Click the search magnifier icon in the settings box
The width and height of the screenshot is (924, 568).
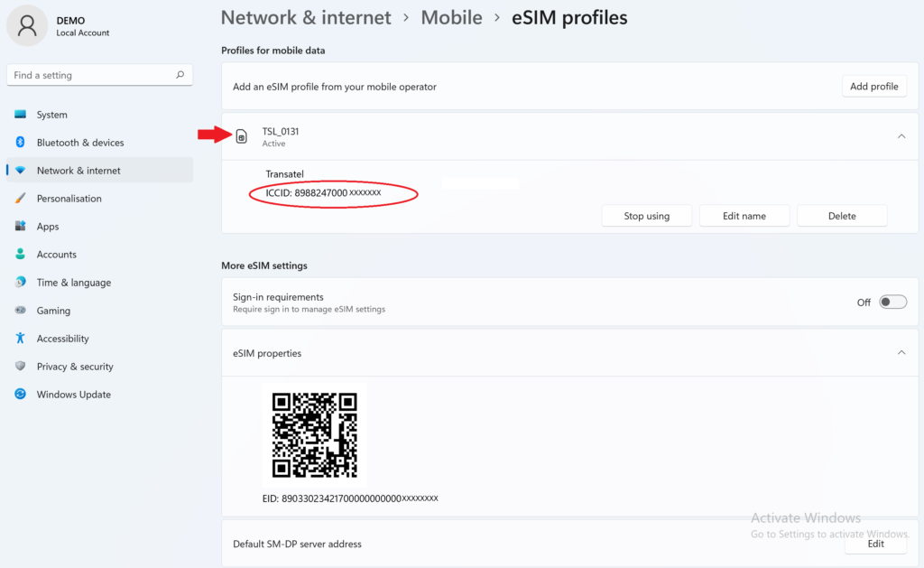[180, 75]
